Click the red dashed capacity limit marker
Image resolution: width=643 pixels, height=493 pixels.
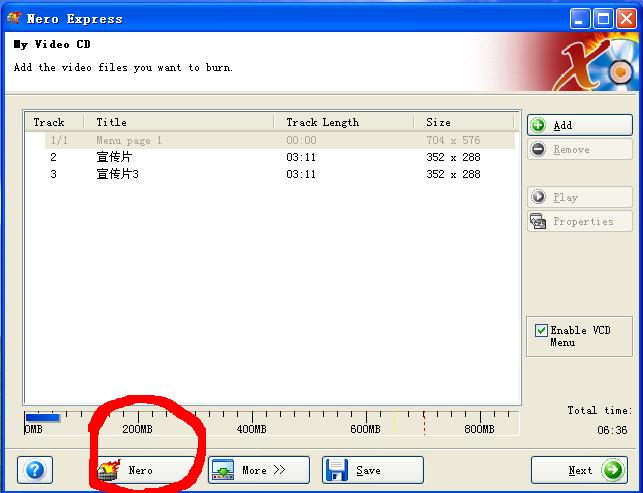[424, 423]
